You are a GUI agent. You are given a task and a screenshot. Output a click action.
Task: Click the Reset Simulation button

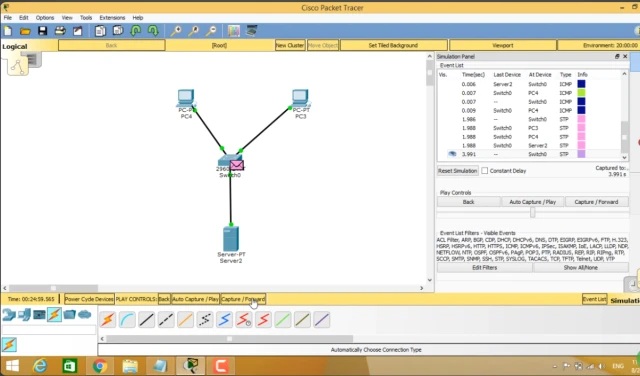click(x=458, y=171)
